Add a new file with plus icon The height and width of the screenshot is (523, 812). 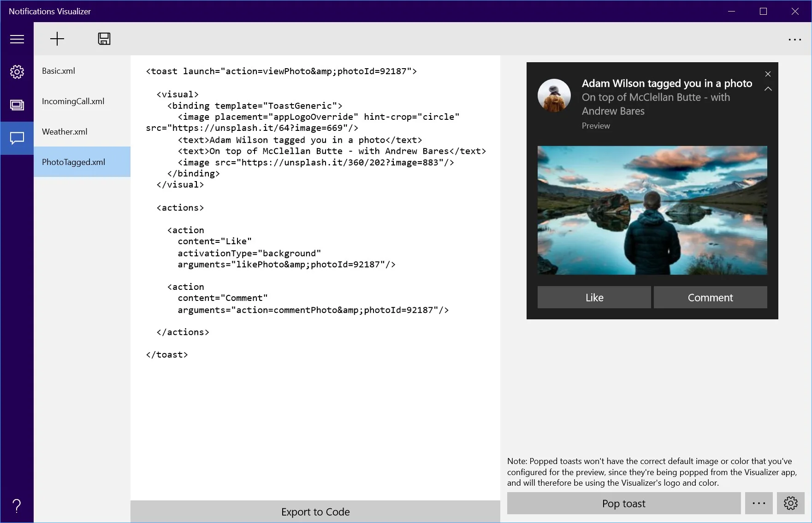(57, 39)
